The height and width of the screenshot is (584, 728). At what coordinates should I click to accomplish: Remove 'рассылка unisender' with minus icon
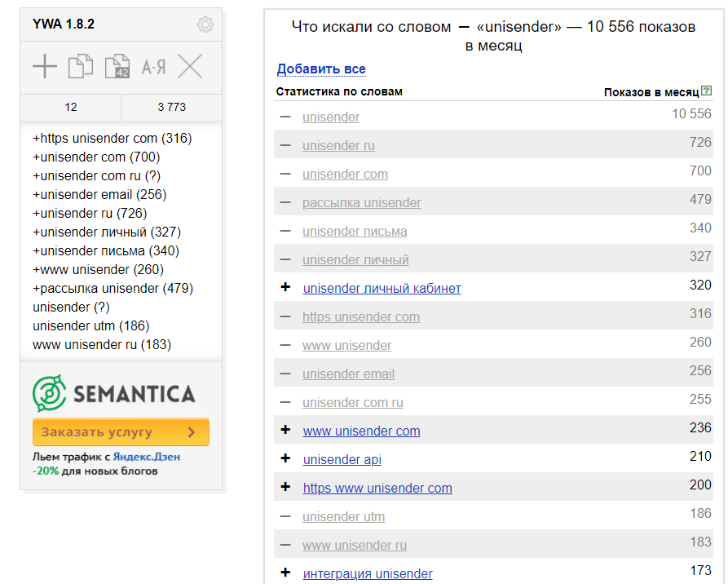285,202
